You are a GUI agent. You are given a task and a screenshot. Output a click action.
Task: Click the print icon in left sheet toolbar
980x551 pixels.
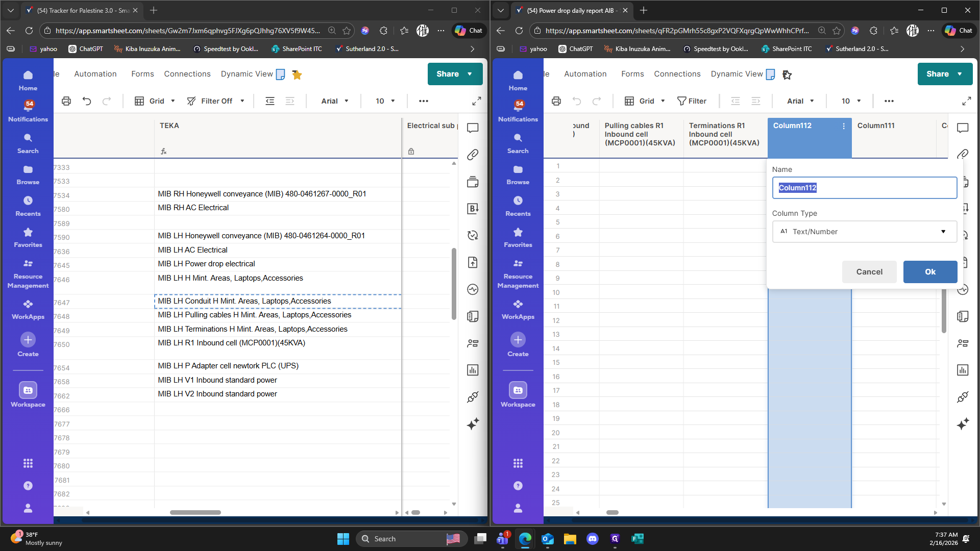(66, 101)
